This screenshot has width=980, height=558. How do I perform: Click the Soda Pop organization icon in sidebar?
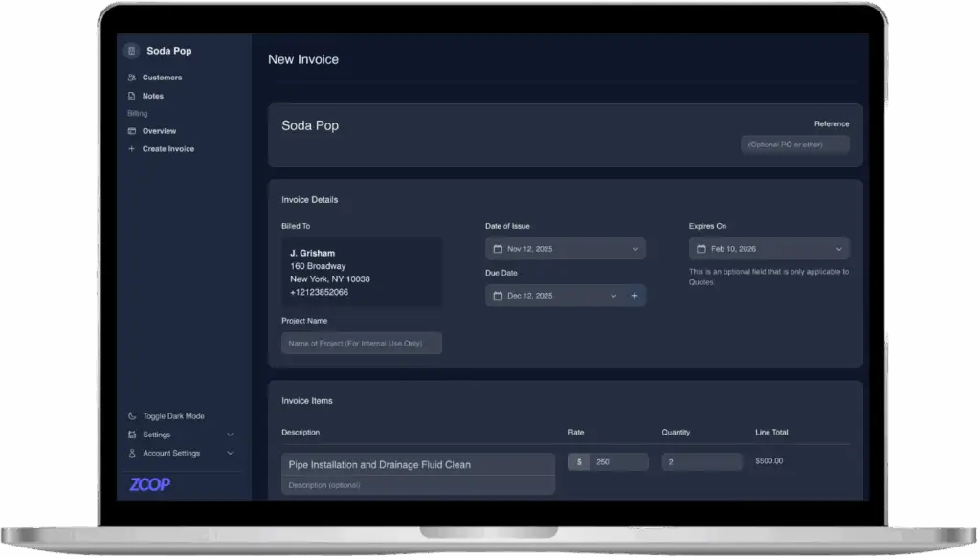tap(132, 51)
